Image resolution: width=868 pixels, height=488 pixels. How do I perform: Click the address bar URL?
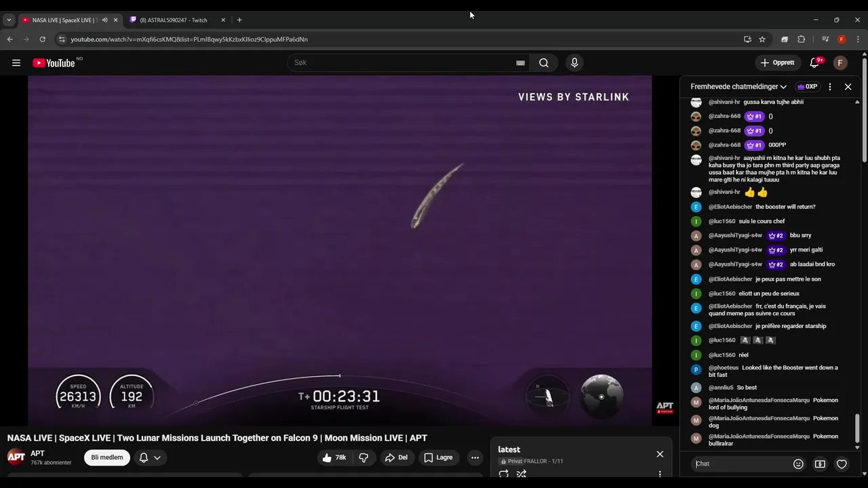(189, 39)
